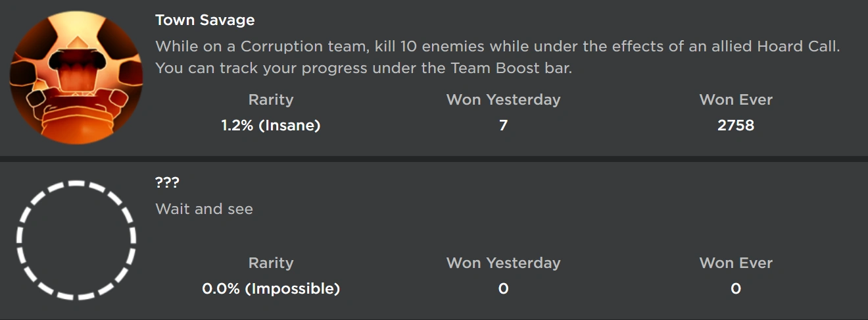Viewport: 868px width, 320px height.
Task: Click Won Ever label for ??? badge
Action: coord(736,263)
